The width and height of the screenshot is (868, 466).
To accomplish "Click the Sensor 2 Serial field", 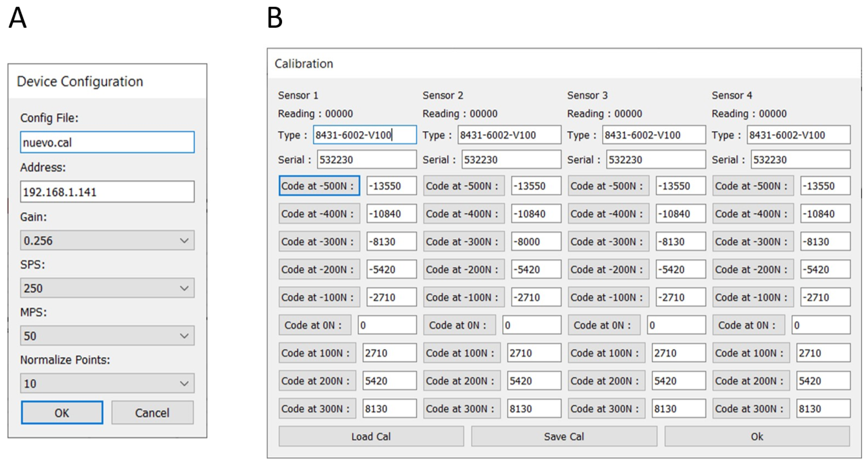I will [511, 160].
